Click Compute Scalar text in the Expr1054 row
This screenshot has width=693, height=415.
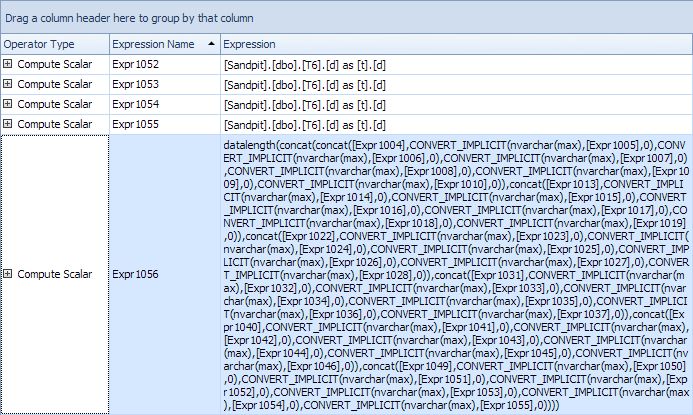(55, 104)
